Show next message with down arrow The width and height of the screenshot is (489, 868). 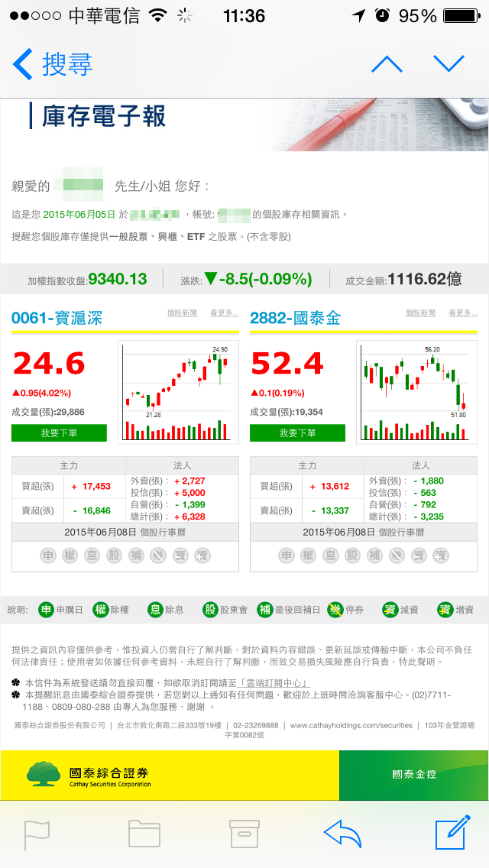(449, 64)
